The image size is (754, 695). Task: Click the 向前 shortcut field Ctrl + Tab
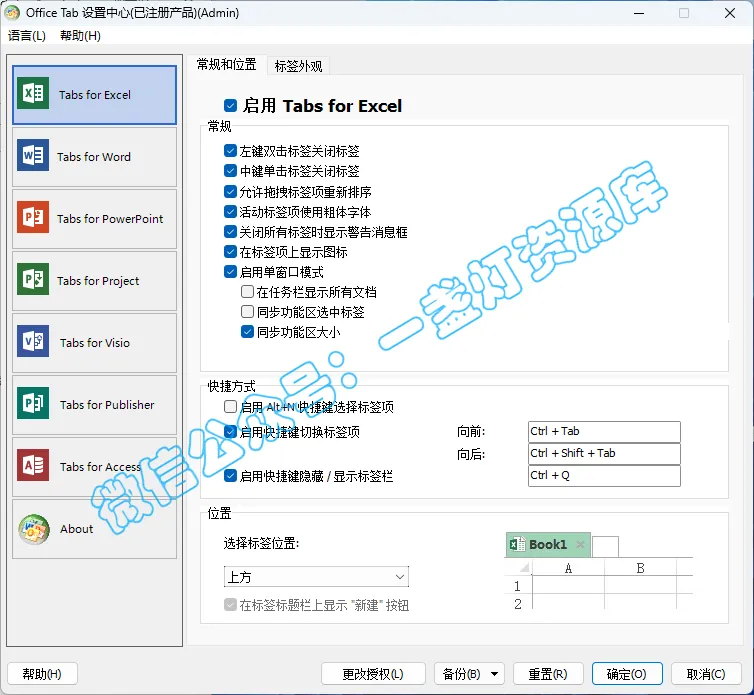click(604, 431)
